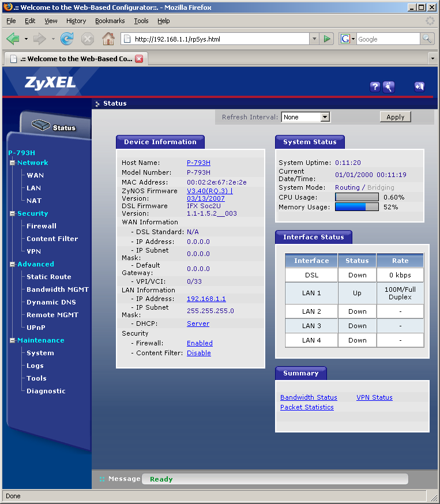Viewport: 440px width, 504px height.
Task: Click the Memory Usage progress bar
Action: [x=357, y=207]
